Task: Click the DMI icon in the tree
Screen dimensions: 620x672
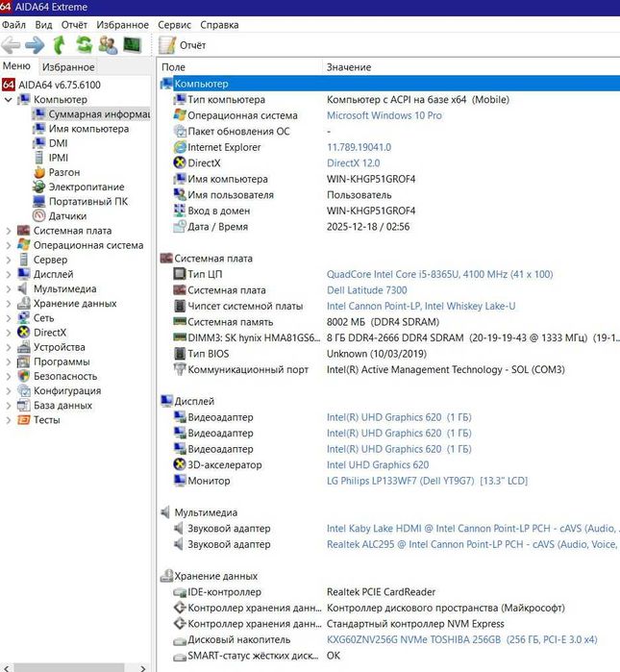Action: (39, 143)
